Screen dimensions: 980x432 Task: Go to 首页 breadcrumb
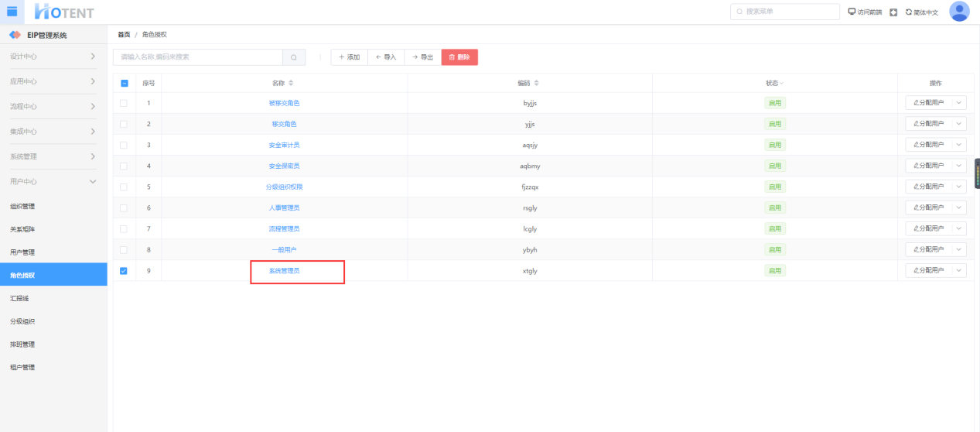(124, 35)
